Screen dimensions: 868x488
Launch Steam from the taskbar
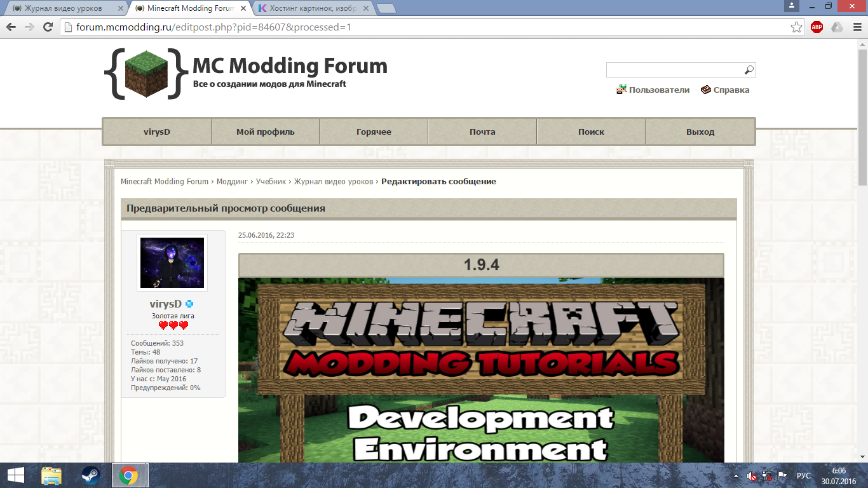coord(90,475)
